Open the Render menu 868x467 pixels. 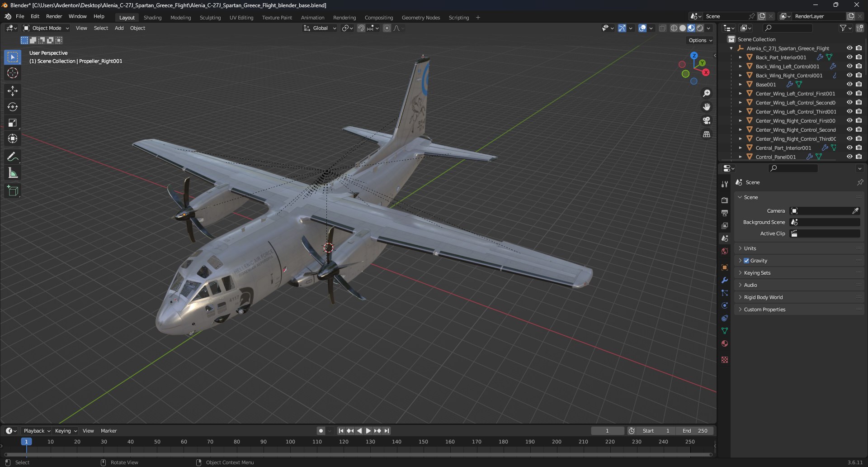click(x=54, y=16)
